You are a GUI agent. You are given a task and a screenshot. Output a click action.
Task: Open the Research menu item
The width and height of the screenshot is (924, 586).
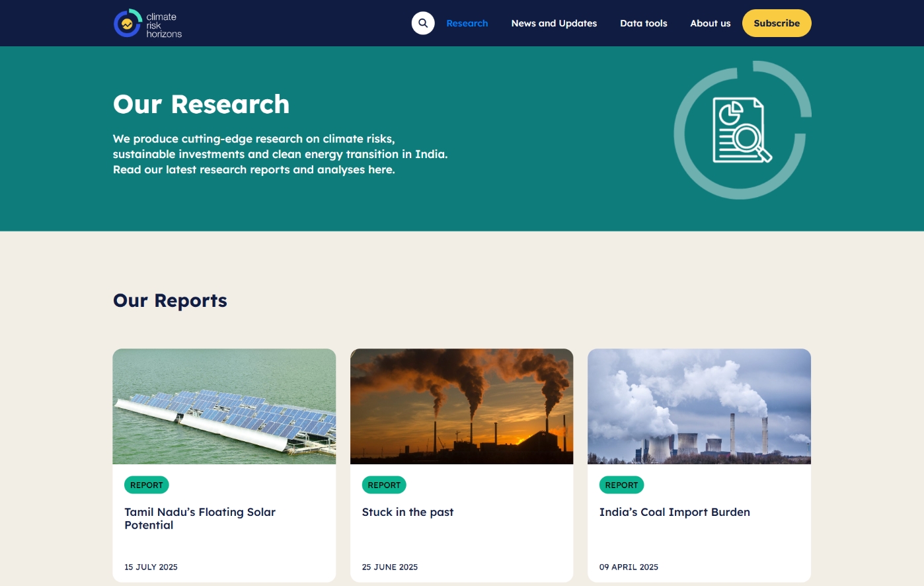[x=467, y=23]
